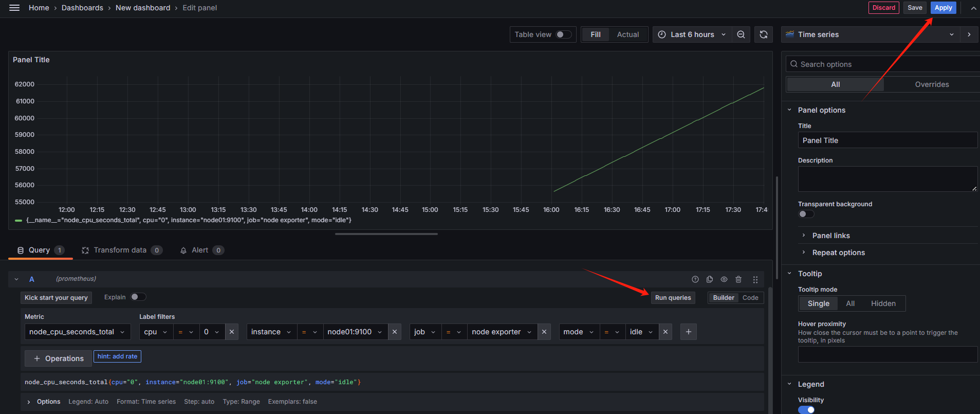Refresh the dashboard with refresh icon
Screen dimensions: 980x414
click(764, 34)
